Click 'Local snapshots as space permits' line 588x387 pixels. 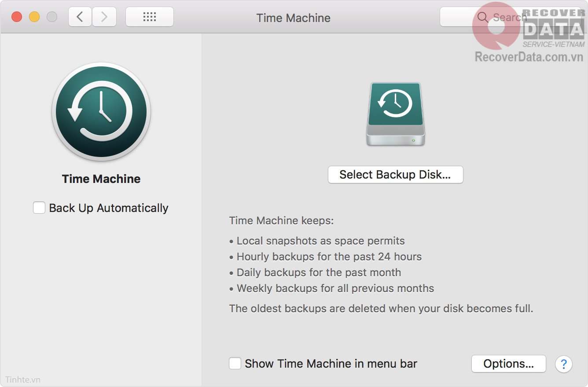click(317, 241)
